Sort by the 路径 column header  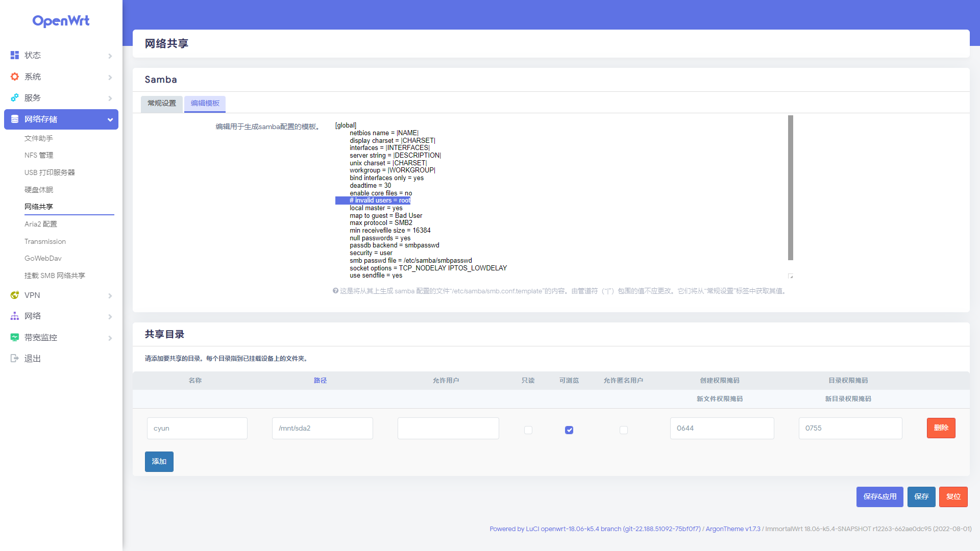[x=320, y=381]
